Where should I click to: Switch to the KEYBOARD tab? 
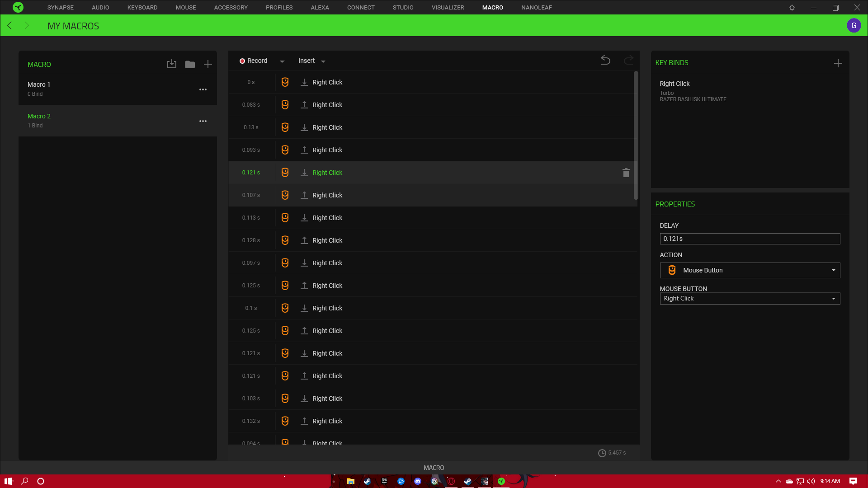coord(142,8)
